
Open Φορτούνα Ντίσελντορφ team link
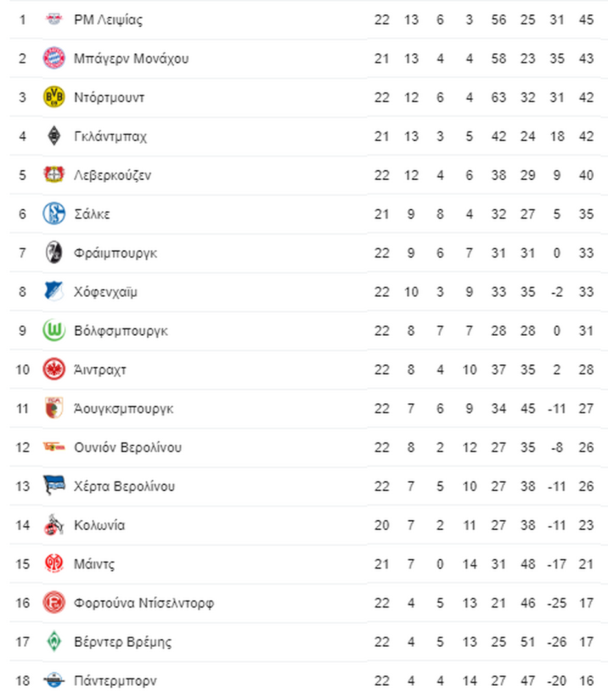coord(144,603)
